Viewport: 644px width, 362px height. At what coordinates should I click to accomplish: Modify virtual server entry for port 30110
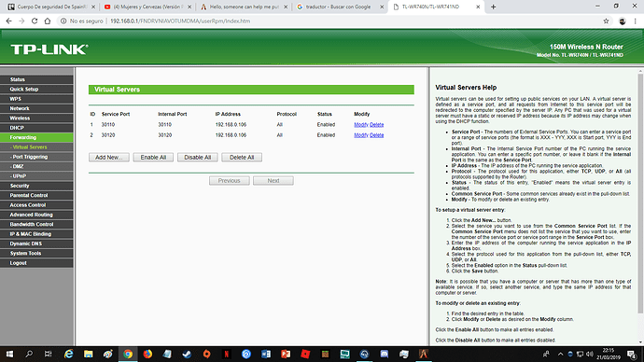pos(361,125)
